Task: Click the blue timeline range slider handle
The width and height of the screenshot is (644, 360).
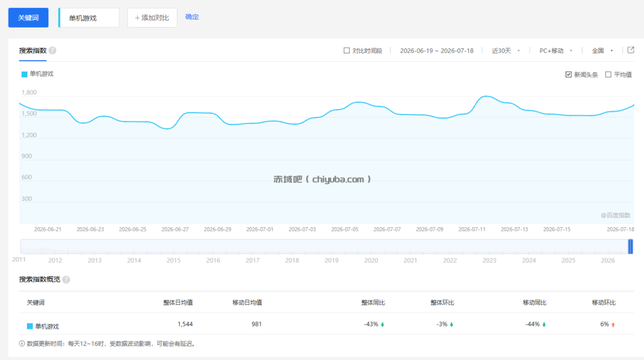Action: 631,247
